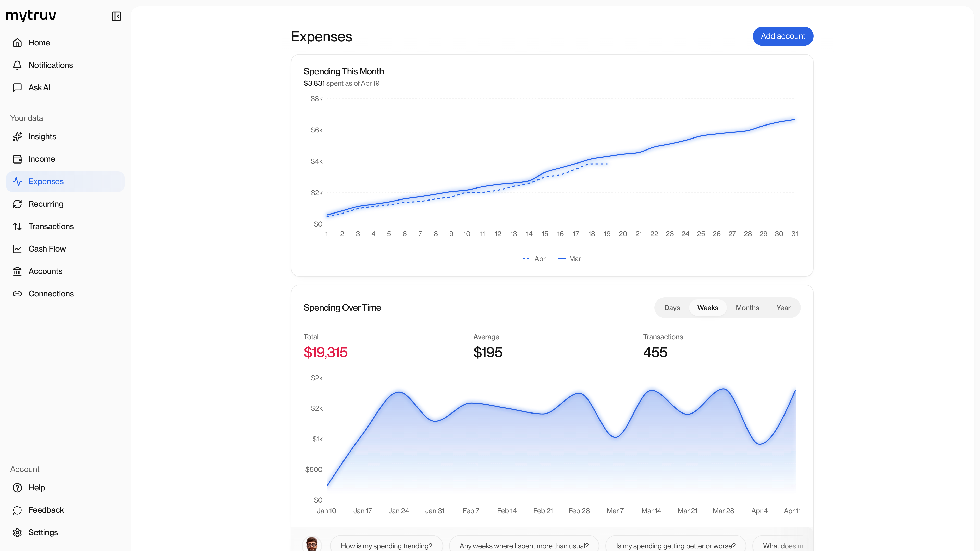Viewport: 980px width, 551px height.
Task: Click the Transactions arrows icon
Action: 17,226
